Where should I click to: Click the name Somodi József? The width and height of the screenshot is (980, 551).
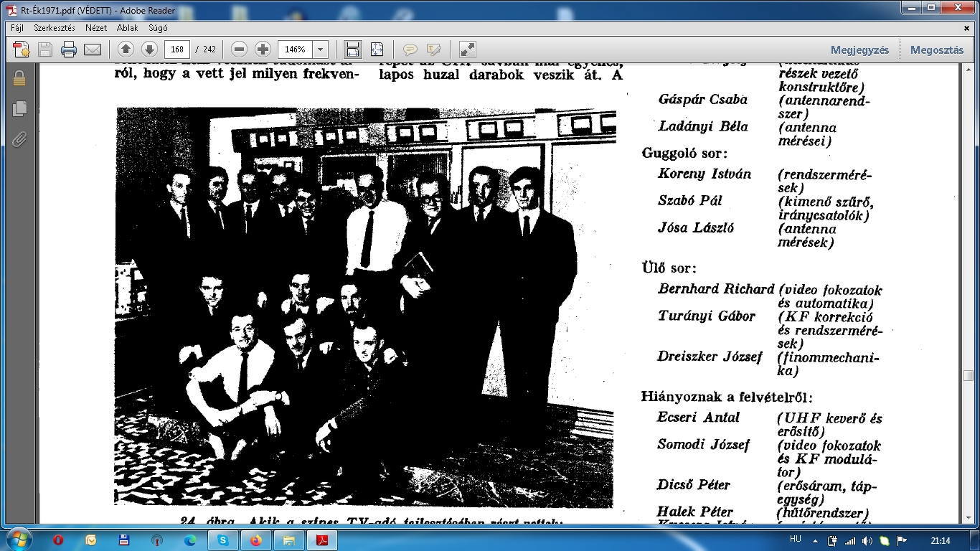703,445
